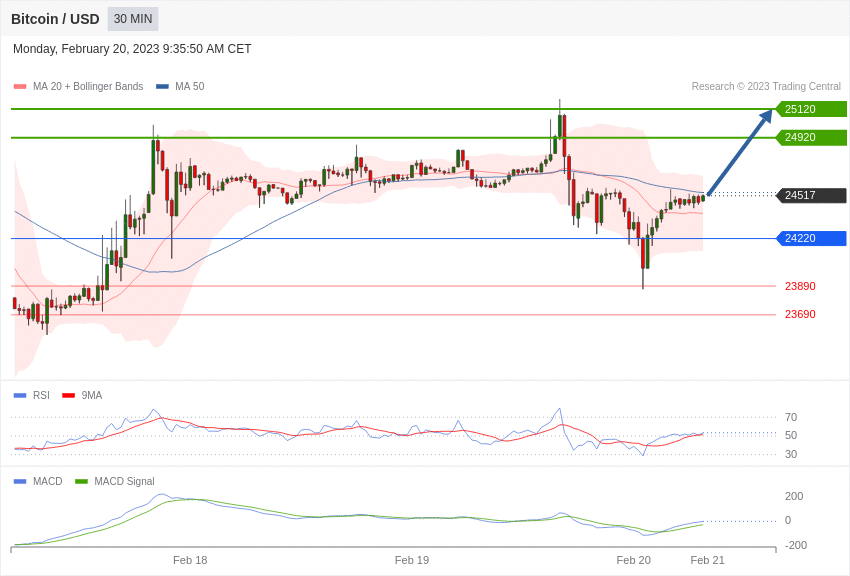Click the Research © 2023 Trading Central credit

766,87
